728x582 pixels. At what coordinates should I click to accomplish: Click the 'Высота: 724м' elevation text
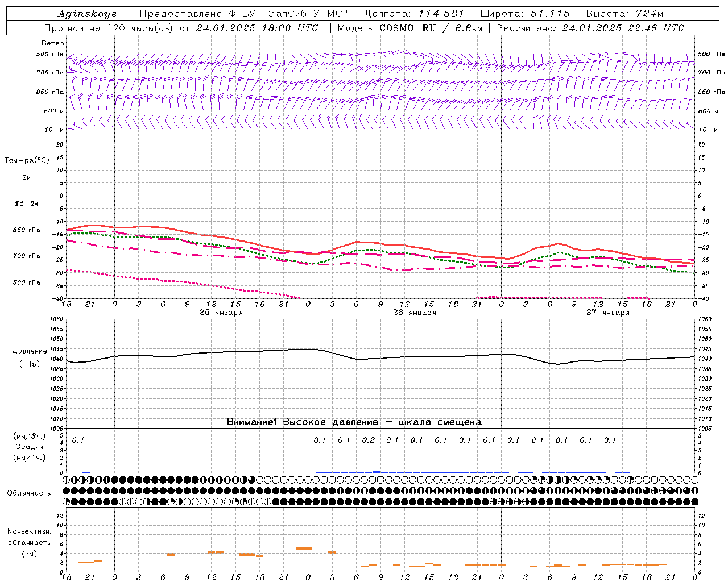(624, 14)
